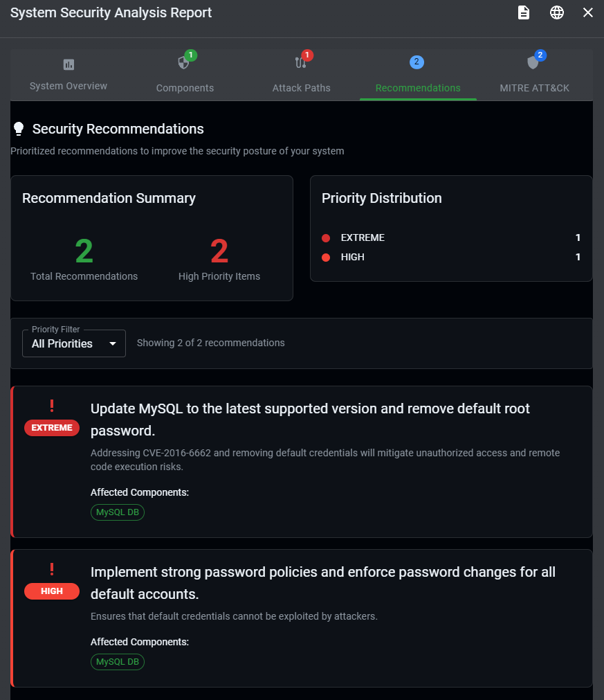Click the MySQL DB chip on EXTREME recommendation
The height and width of the screenshot is (700, 604).
click(117, 512)
